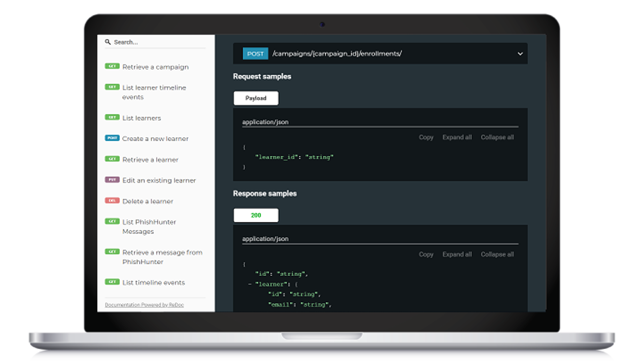This screenshot has width=643, height=364.
Task: Open List PhishHunter Messages entry
Action: pyautogui.click(x=149, y=226)
